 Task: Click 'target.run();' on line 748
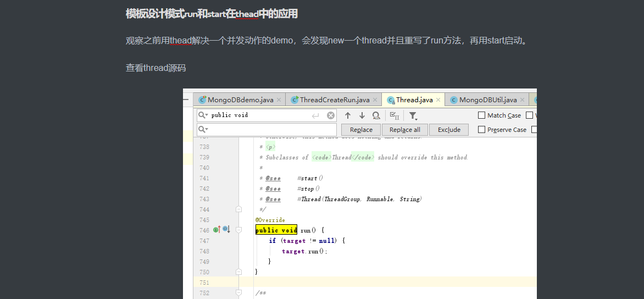point(305,251)
